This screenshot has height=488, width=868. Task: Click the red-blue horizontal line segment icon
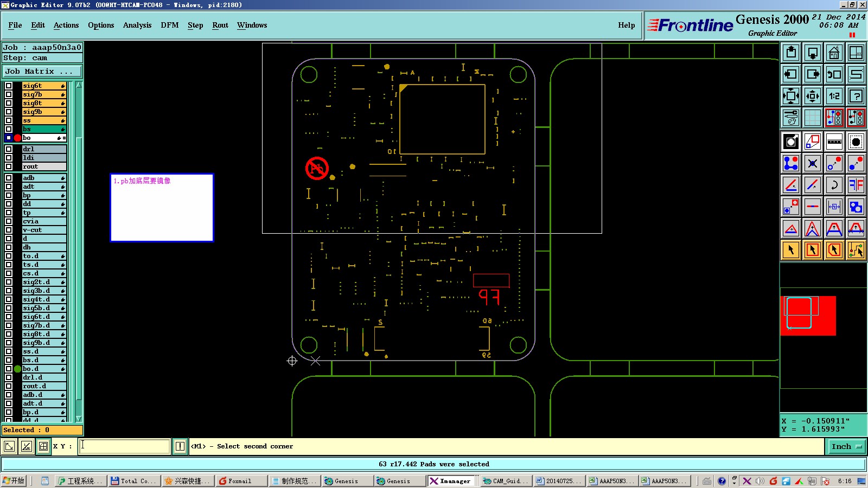coord(813,207)
